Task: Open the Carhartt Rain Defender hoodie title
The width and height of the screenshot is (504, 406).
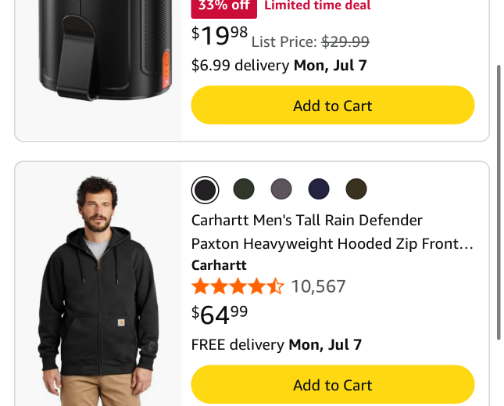Action: [x=332, y=232]
